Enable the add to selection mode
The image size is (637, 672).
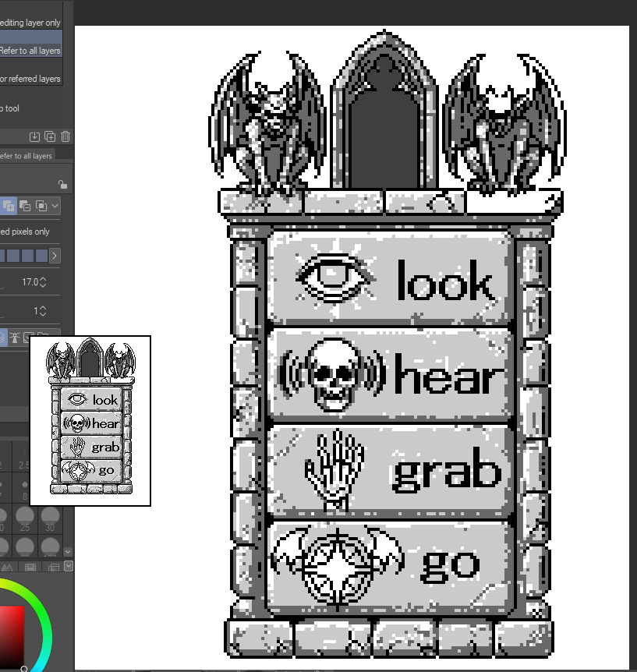tap(10, 206)
